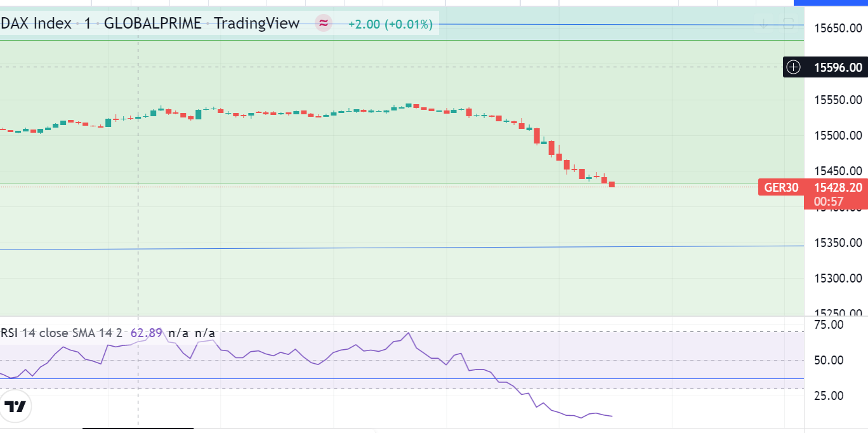This screenshot has width=868, height=433.
Task: Click the RSI 14 close SMA indicator title
Action: (x=61, y=333)
